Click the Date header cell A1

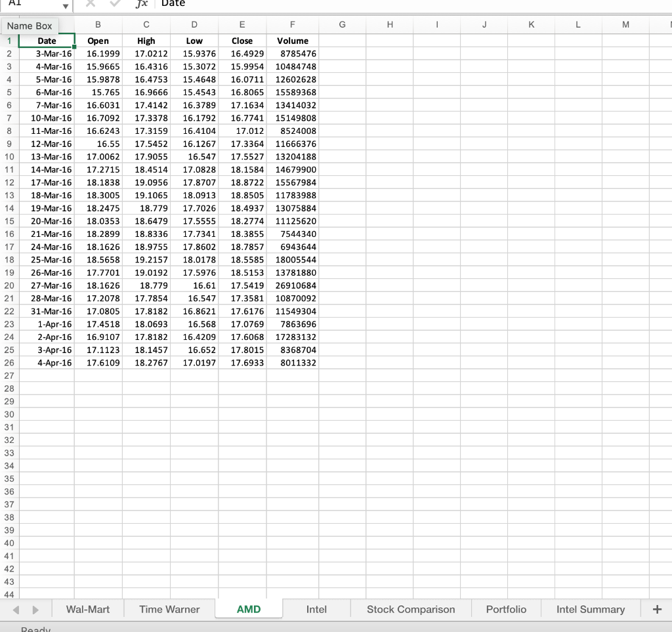47,40
